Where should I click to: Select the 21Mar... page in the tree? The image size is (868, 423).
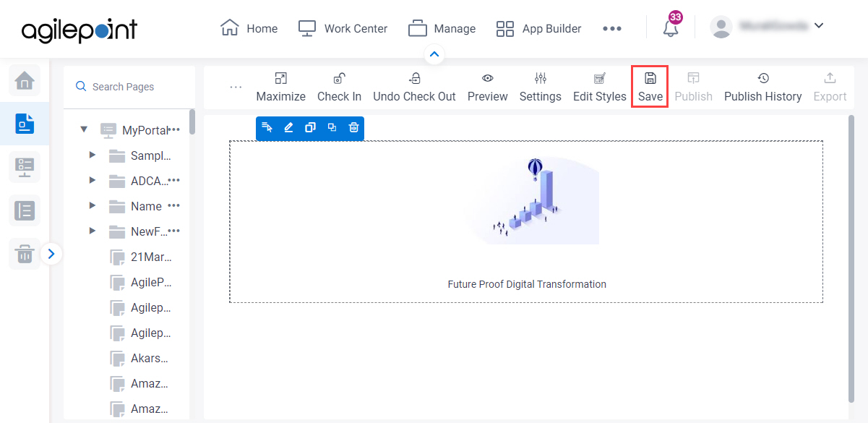coord(140,257)
